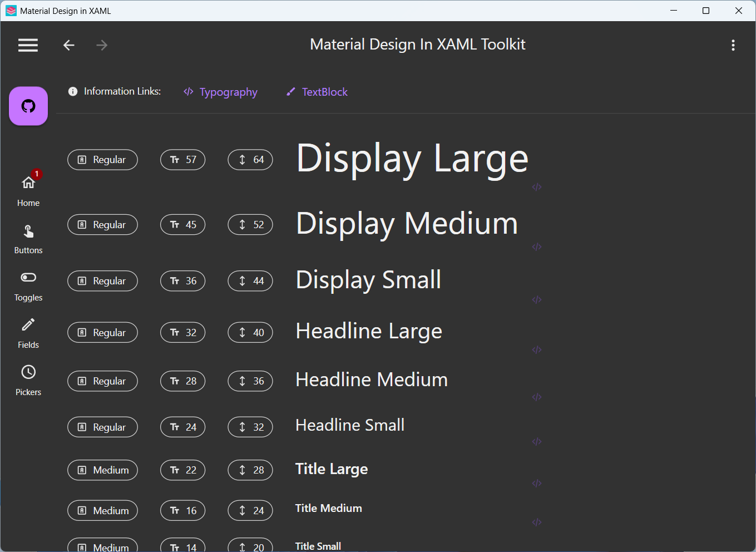The height and width of the screenshot is (552, 756).
Task: Show XAML snippet for Headline Small
Action: (537, 441)
